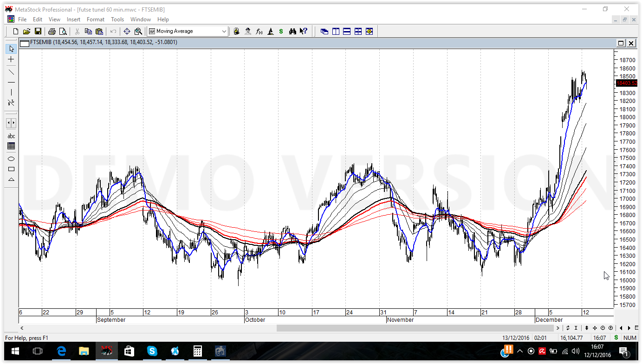Click the previous chart black left triangle
Viewport: 642px width, 364px height.
click(622, 328)
